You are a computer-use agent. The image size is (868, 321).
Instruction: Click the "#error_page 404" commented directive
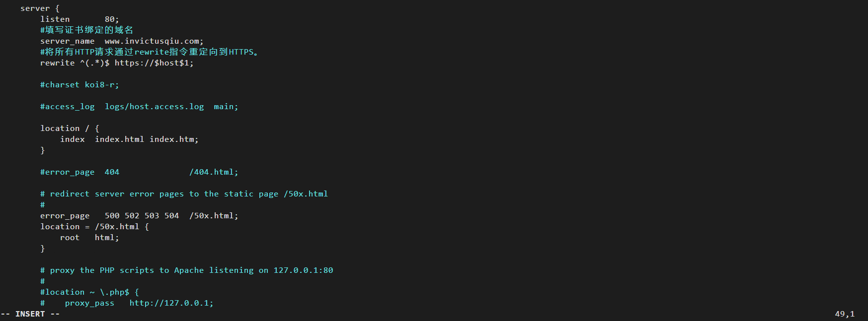[x=79, y=172]
